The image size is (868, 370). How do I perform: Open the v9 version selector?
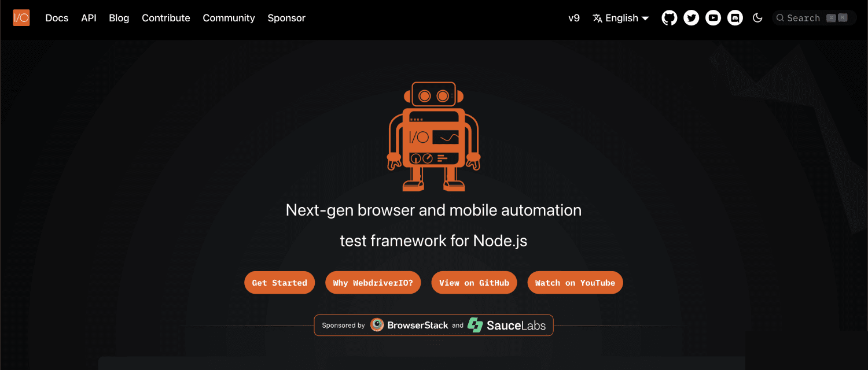(573, 18)
